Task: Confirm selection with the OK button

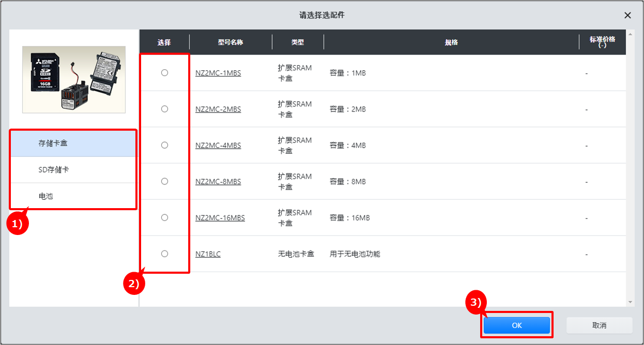Action: [x=516, y=325]
